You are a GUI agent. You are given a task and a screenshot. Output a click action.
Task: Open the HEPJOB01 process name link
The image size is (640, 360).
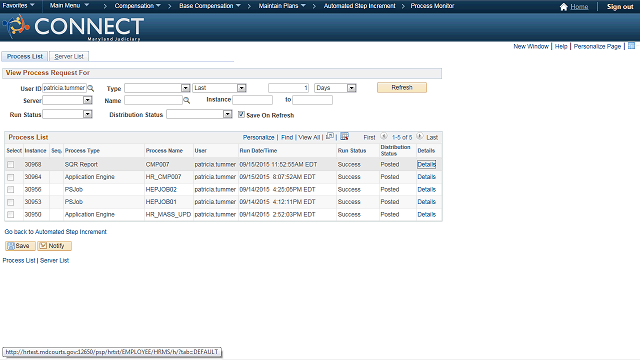[161, 202]
